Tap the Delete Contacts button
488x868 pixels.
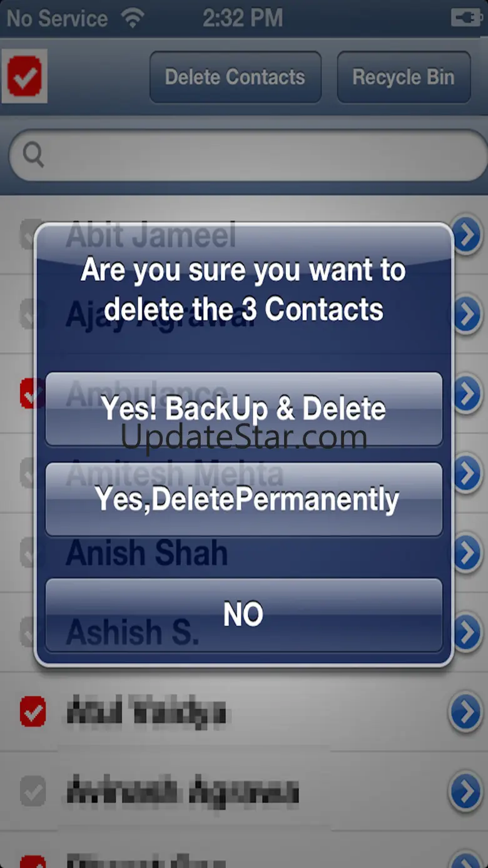(x=235, y=77)
